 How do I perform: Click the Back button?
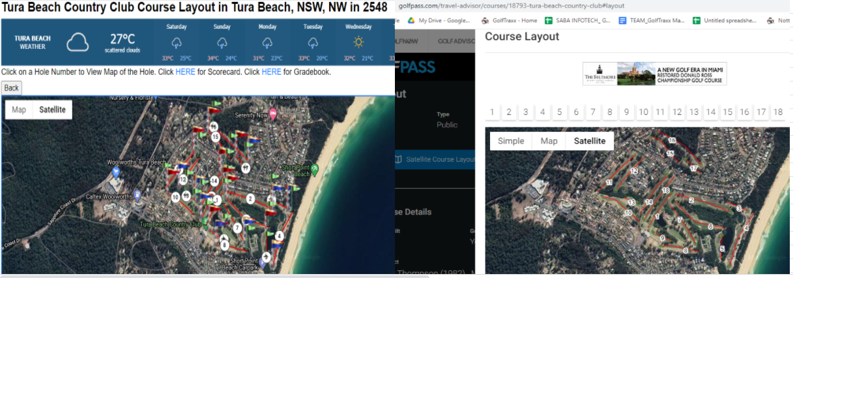click(12, 88)
